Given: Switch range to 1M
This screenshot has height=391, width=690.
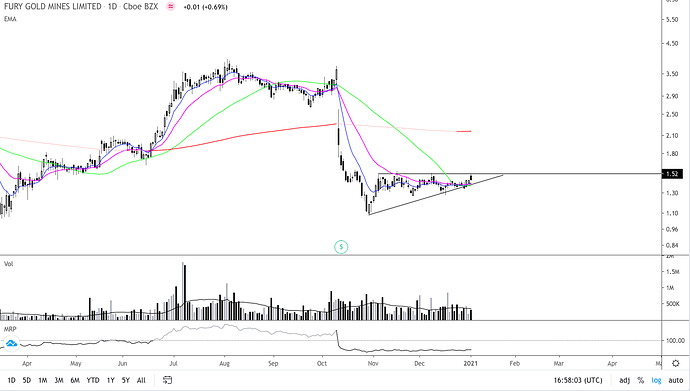Looking at the screenshot, I should pos(43,380).
